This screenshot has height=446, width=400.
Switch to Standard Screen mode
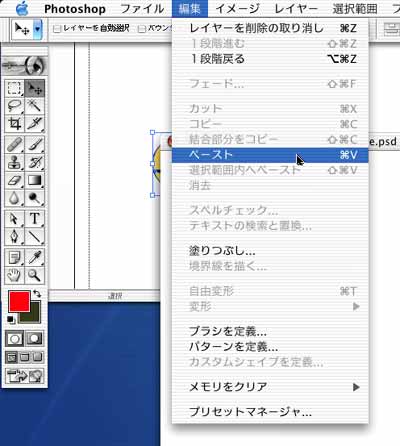12,358
